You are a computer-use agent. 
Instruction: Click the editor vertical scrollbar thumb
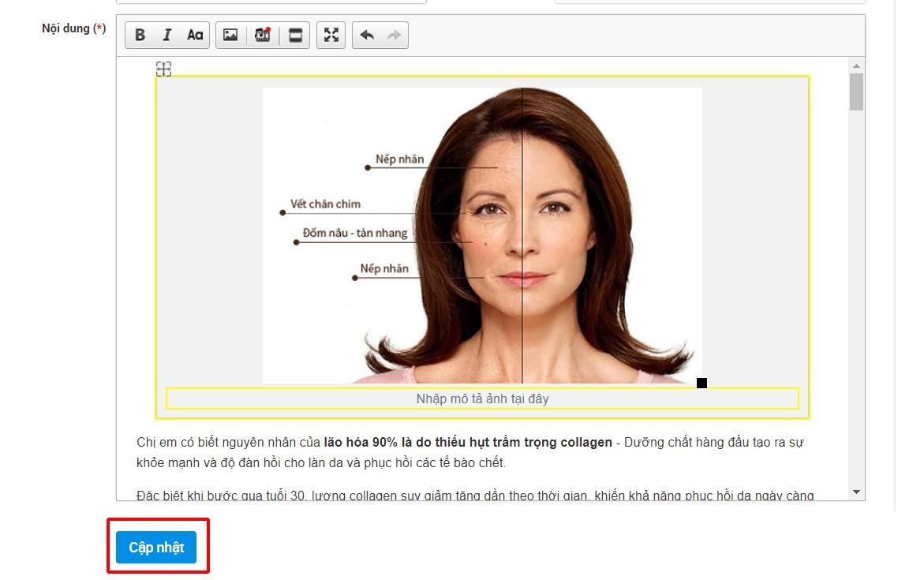click(x=856, y=92)
